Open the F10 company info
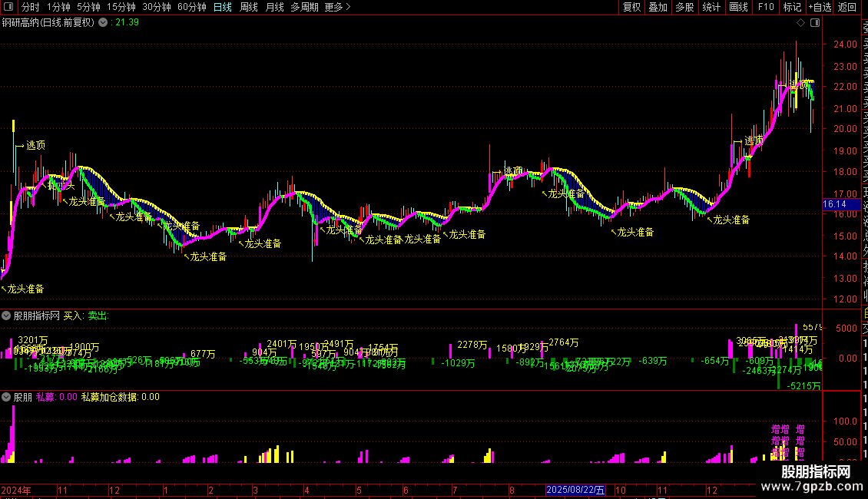This screenshot has width=868, height=499. [x=766, y=7]
